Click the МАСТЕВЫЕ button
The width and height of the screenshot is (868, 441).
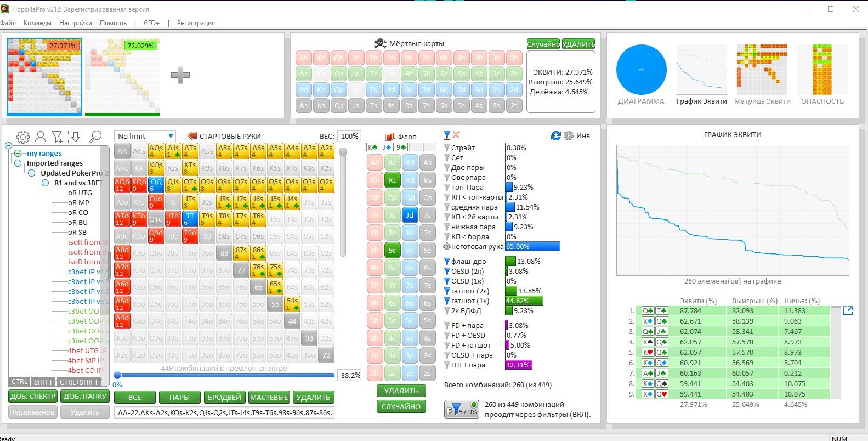pos(269,397)
